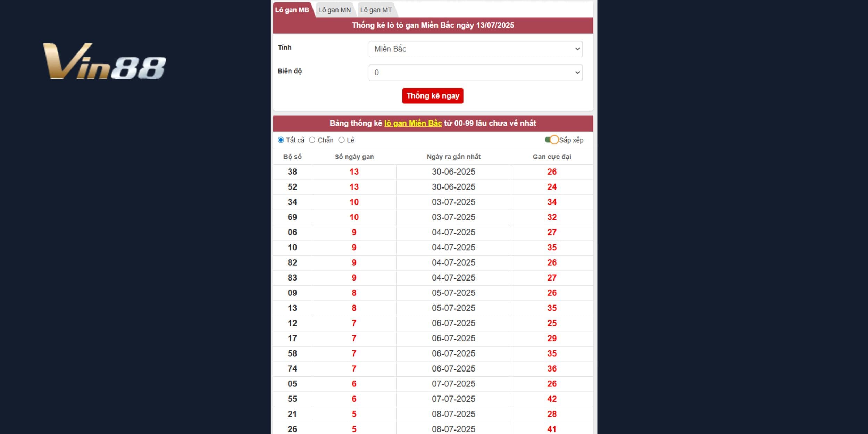Click Số ngày gan value 13 in row 38
The image size is (868, 434).
(x=354, y=172)
